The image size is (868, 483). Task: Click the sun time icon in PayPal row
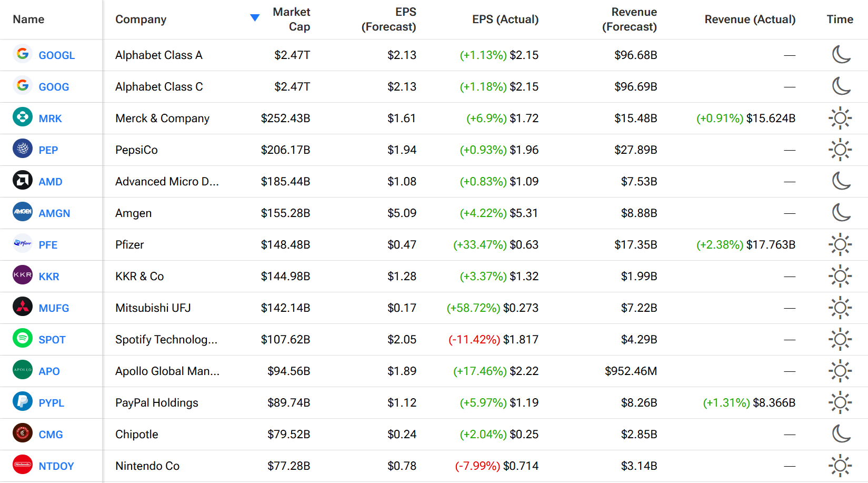(x=840, y=402)
